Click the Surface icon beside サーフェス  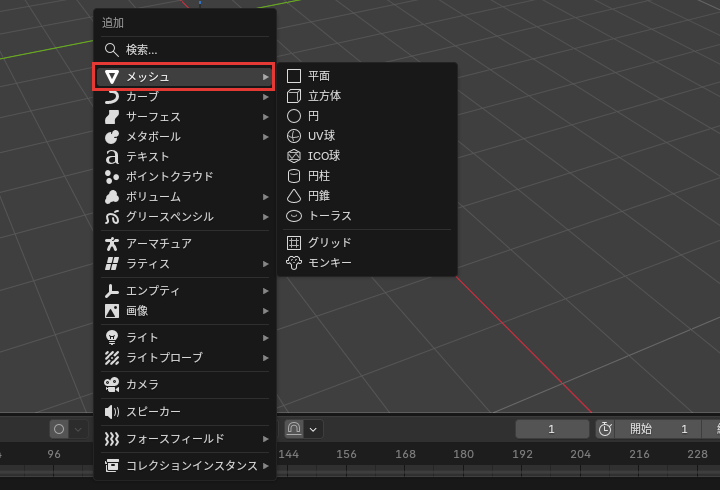(112, 117)
